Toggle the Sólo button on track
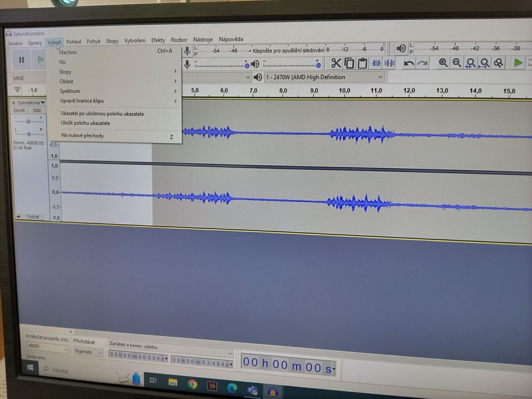Screen dimensions: 532x399 pos(37,111)
